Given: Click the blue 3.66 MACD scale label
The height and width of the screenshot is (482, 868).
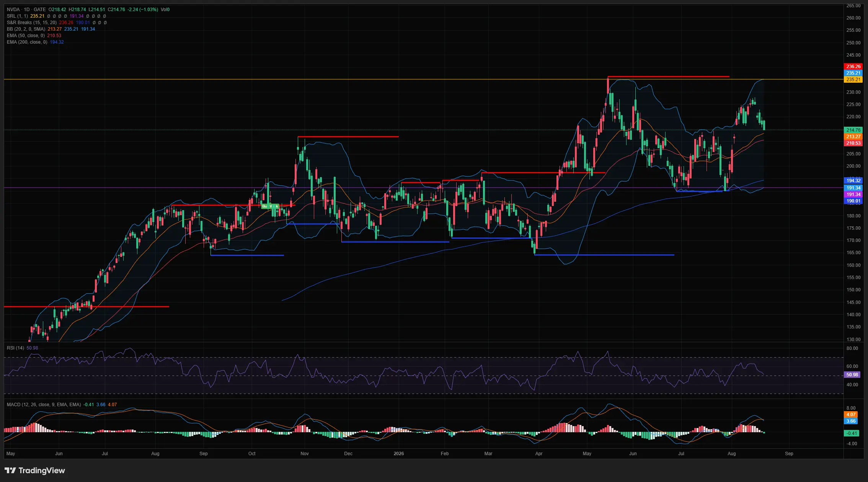Looking at the screenshot, I should 851,421.
